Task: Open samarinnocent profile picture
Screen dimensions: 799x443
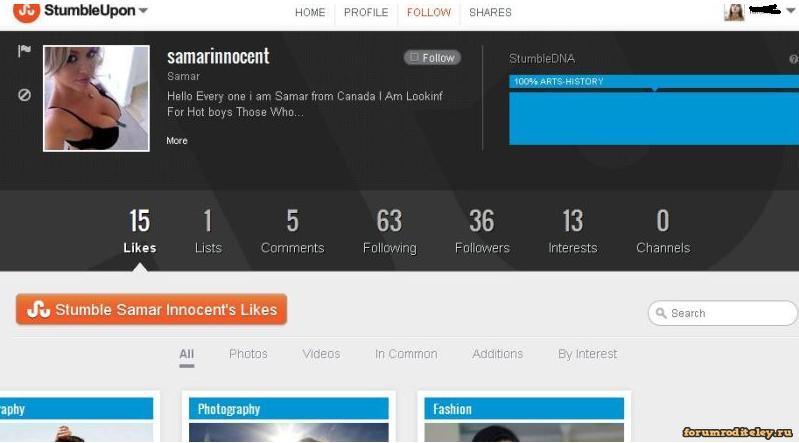Action: pyautogui.click(x=96, y=98)
